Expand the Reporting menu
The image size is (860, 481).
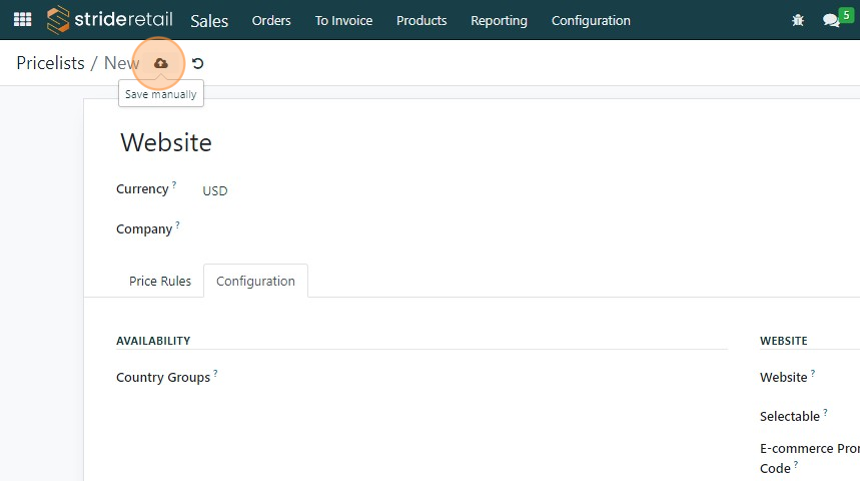tap(499, 20)
